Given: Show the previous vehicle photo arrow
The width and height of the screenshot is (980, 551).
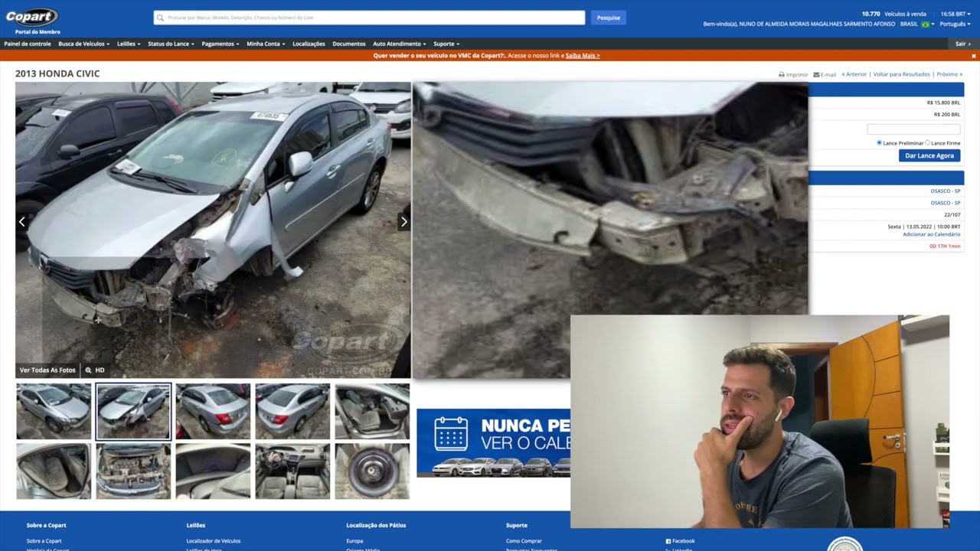Looking at the screenshot, I should [22, 222].
